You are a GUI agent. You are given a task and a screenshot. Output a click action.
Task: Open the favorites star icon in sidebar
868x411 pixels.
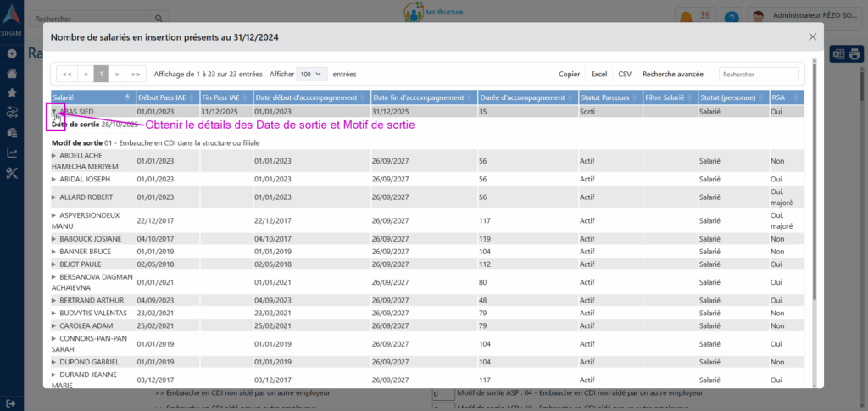coord(12,92)
